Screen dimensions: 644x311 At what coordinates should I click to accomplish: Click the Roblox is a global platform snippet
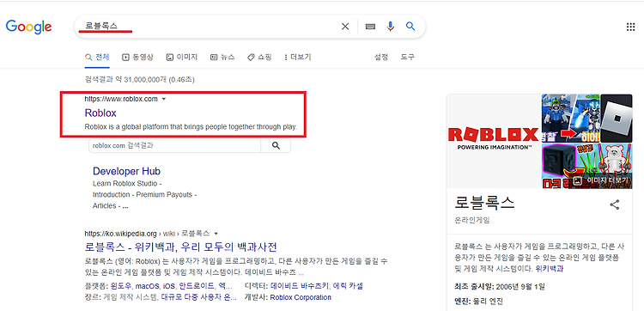[191, 126]
